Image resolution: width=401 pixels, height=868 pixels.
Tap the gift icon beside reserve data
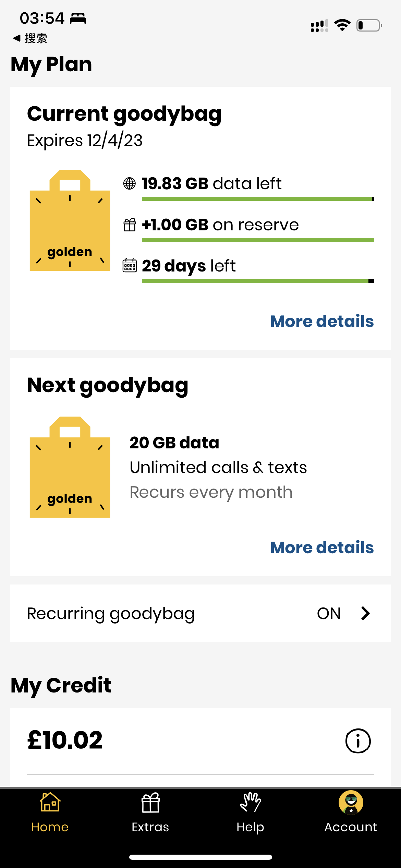click(130, 225)
